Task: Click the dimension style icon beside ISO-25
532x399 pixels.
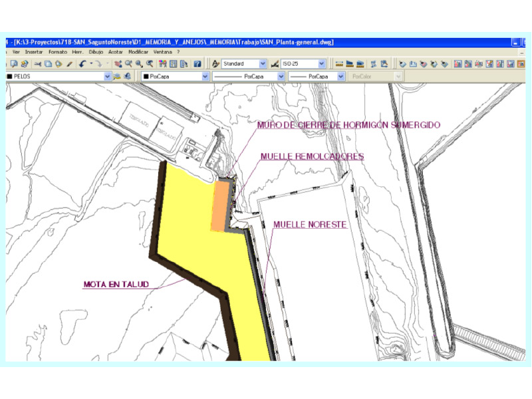Action: pyautogui.click(x=275, y=64)
